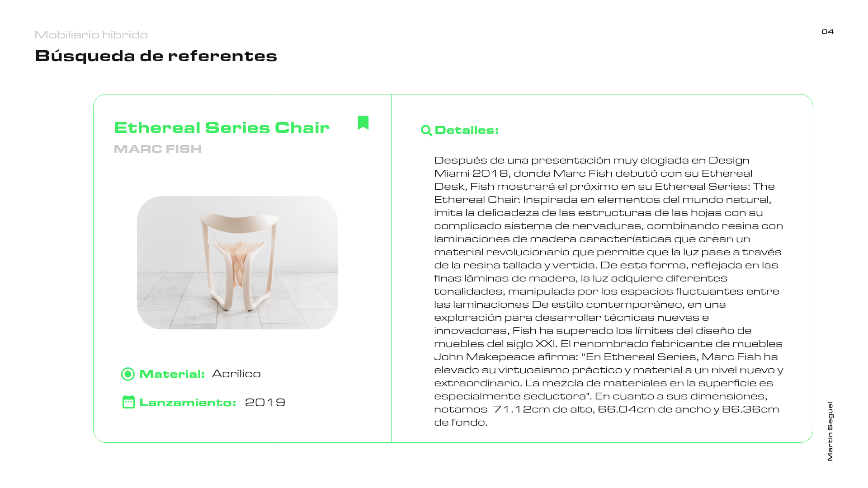Click the Martin Seguel vertical author label
The width and height of the screenshot is (868, 488).
(x=830, y=432)
